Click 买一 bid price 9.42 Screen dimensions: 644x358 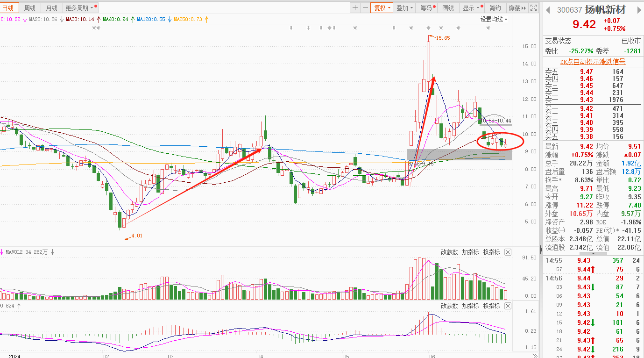587,109
